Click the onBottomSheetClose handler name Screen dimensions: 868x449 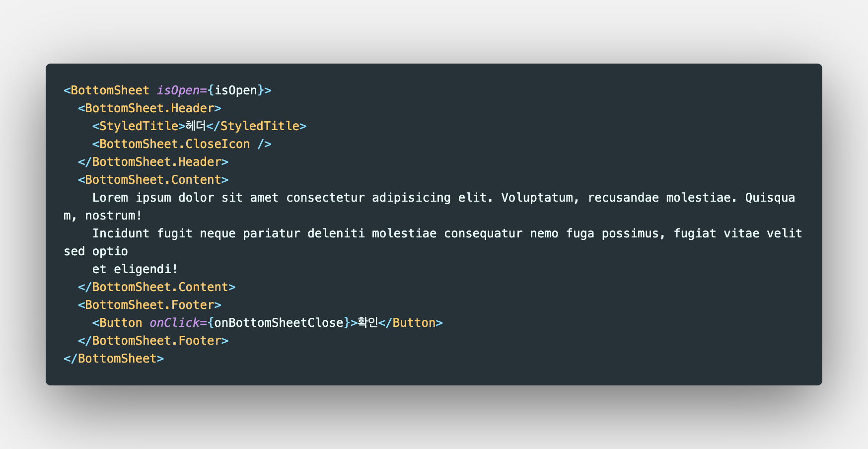pyautogui.click(x=279, y=323)
